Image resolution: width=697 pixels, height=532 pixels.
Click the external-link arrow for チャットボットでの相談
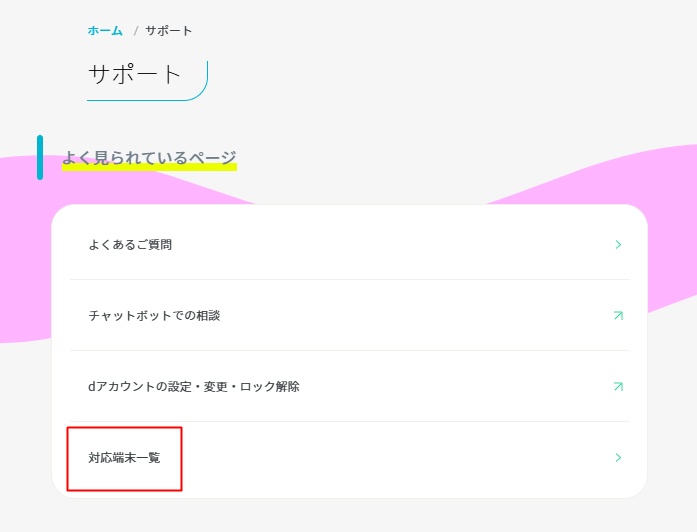coord(618,316)
